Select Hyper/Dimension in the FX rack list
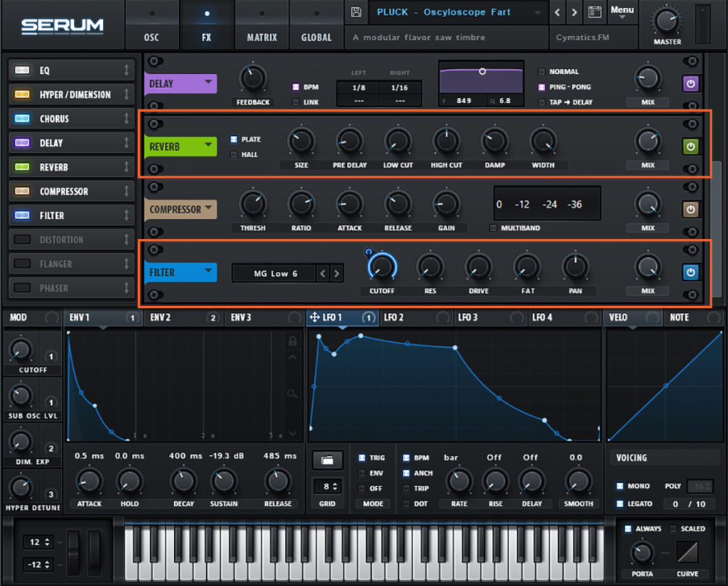The width and height of the screenshot is (728, 586). coord(72,95)
